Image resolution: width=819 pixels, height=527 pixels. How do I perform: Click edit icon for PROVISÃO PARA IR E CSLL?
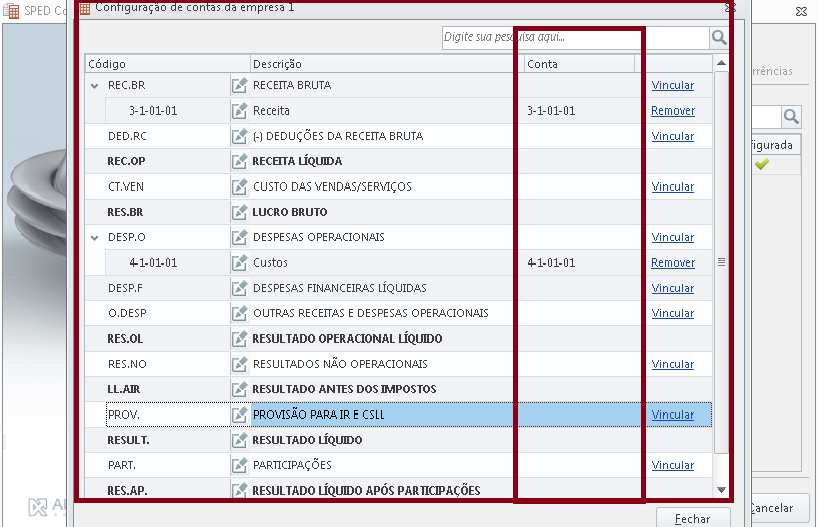(x=239, y=415)
